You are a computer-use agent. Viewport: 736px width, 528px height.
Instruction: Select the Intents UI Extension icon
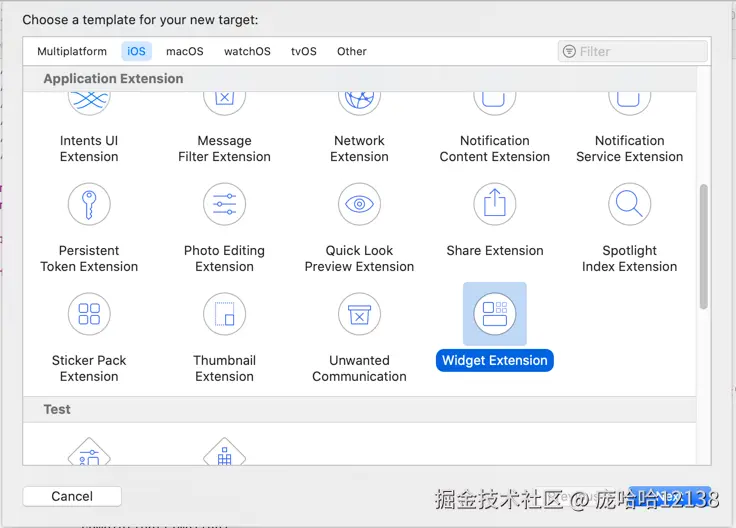pos(89,103)
